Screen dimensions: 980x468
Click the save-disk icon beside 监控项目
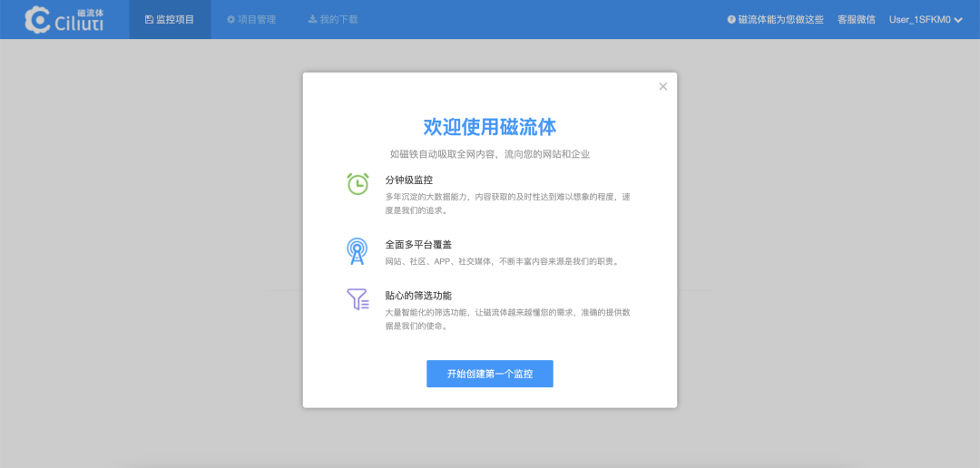(149, 19)
